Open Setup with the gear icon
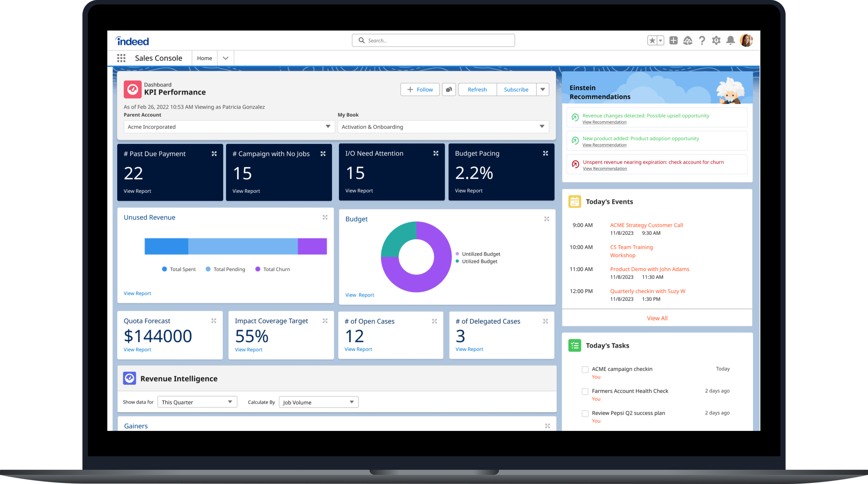This screenshot has height=484, width=868. click(716, 40)
